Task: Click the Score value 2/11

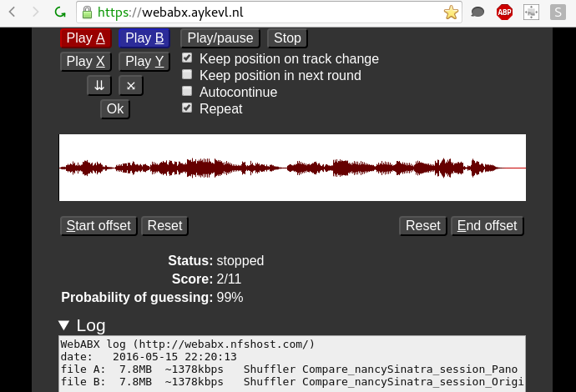Action: (x=229, y=279)
